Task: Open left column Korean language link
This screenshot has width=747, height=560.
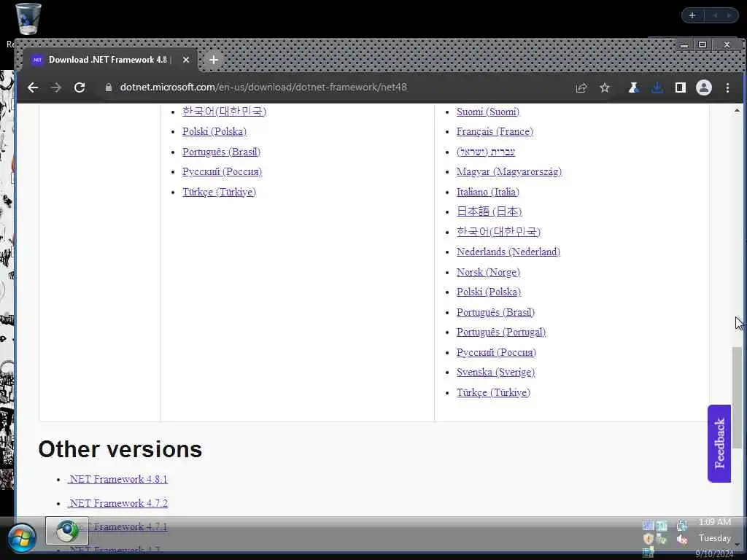Action: click(224, 112)
